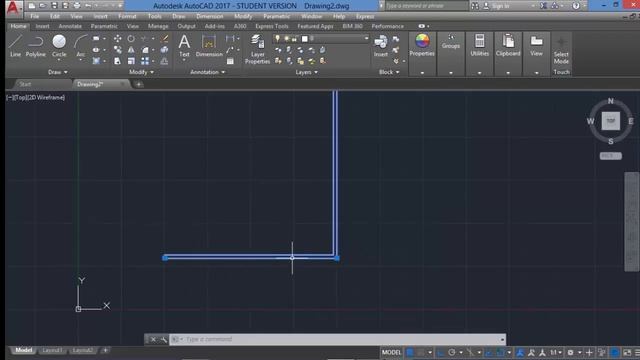Switch to the Start file tab
The height and width of the screenshot is (360, 640).
coord(25,84)
